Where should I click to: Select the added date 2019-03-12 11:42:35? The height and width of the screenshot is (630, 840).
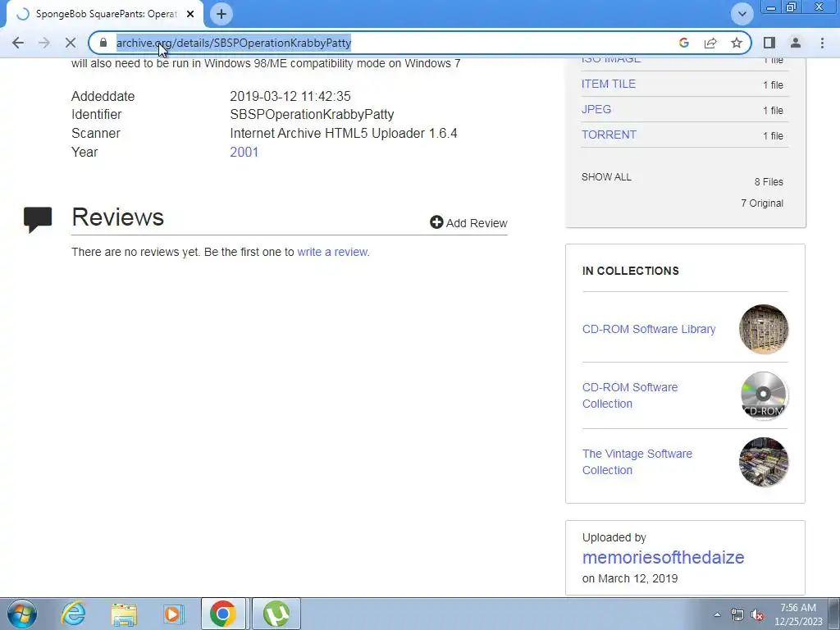pyautogui.click(x=290, y=97)
